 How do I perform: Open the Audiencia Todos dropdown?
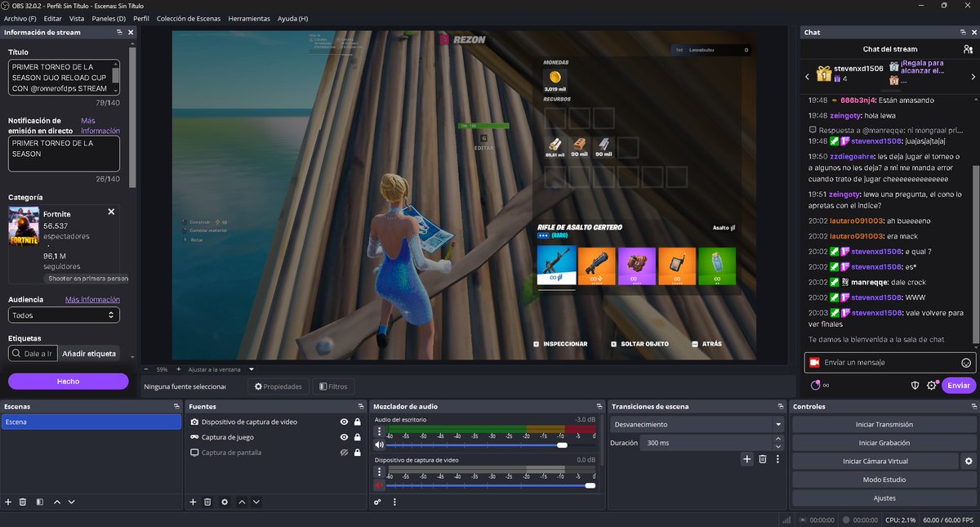click(65, 315)
